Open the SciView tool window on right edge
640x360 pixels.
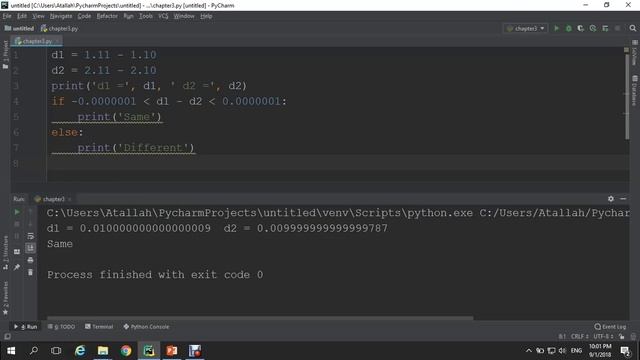click(635, 53)
